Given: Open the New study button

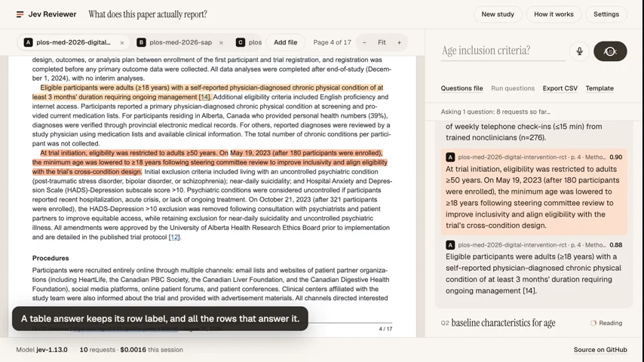Looking at the screenshot, I should point(498,14).
